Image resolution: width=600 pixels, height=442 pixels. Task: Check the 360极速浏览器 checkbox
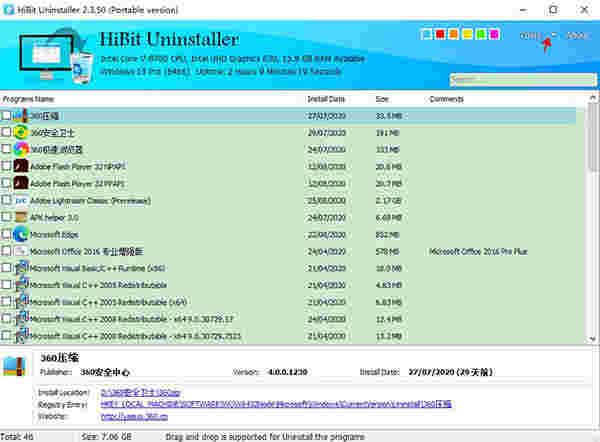pos(6,149)
